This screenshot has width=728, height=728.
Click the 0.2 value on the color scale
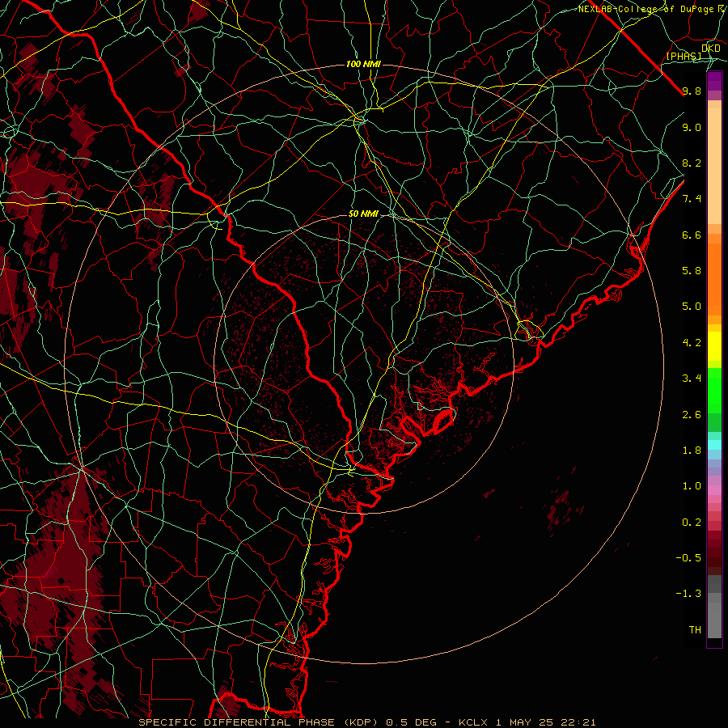click(692, 523)
